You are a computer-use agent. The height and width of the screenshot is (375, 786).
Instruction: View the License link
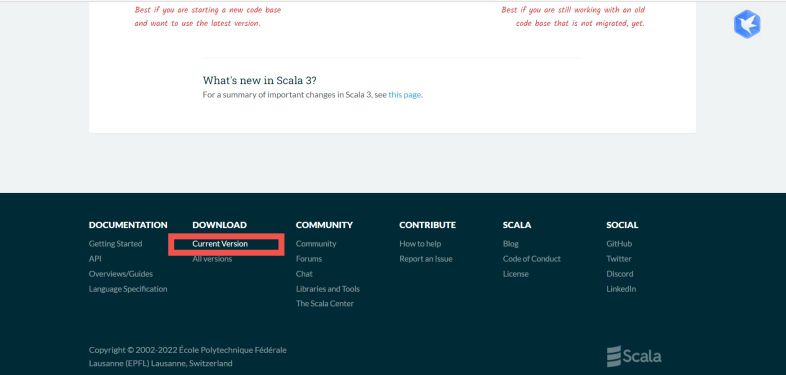(x=515, y=274)
